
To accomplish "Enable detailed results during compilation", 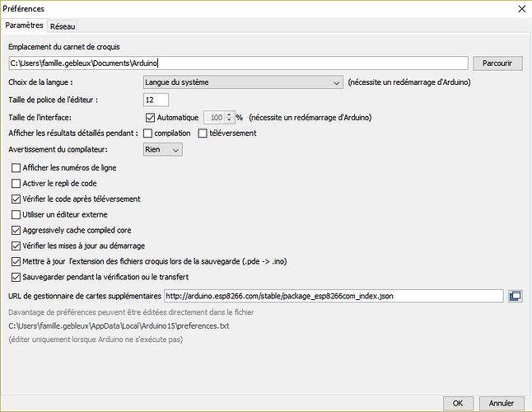I will (148, 133).
